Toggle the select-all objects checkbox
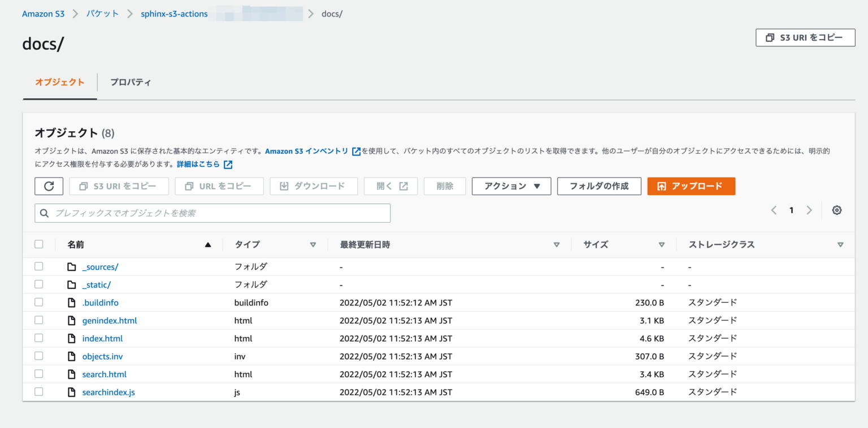Viewport: 868px width, 428px height. tap(39, 244)
